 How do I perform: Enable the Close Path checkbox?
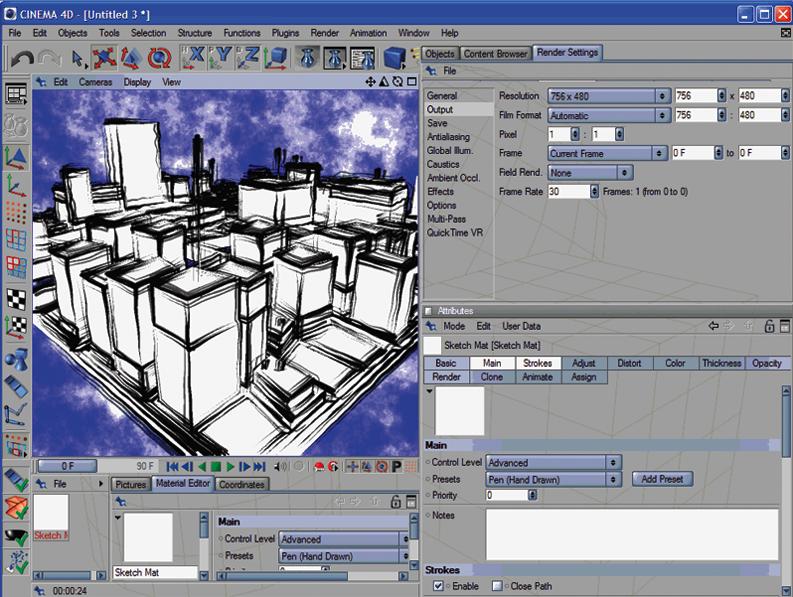tap(497, 585)
